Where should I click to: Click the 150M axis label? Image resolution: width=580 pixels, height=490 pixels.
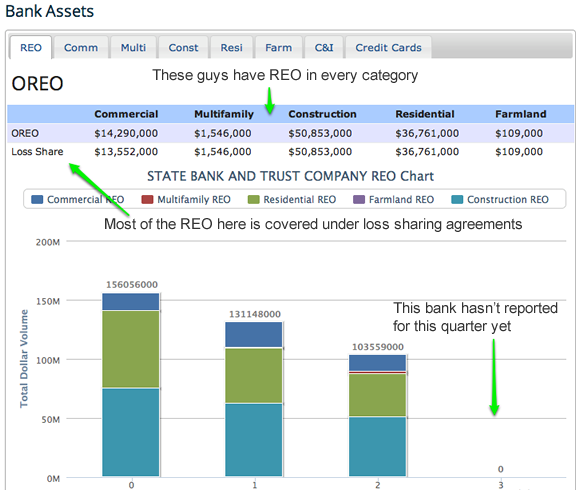tap(48, 301)
